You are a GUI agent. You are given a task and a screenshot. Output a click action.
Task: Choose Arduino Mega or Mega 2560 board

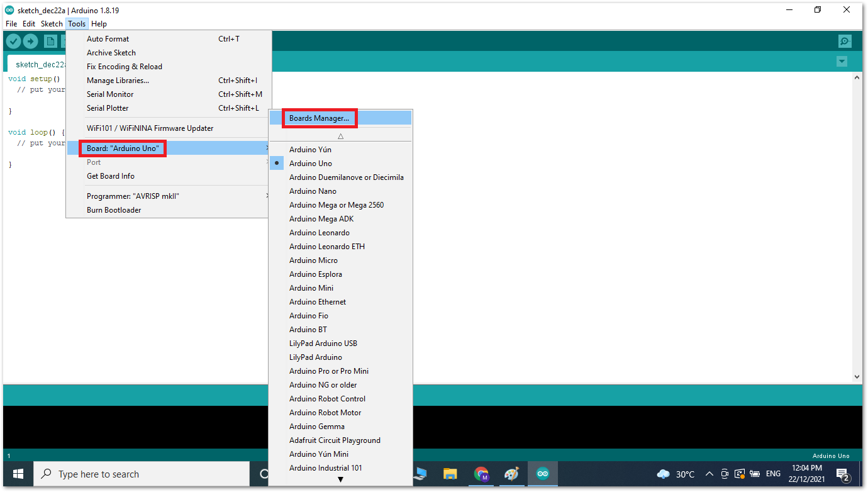pyautogui.click(x=336, y=205)
